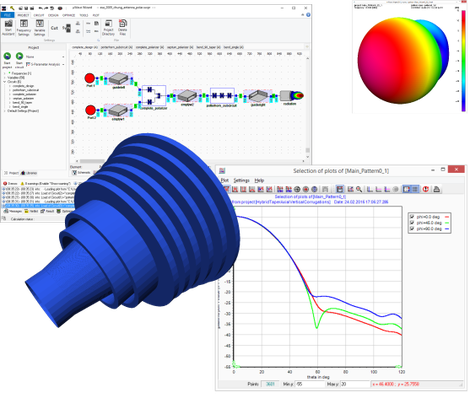Open the Settings menu in plot window

241,180
